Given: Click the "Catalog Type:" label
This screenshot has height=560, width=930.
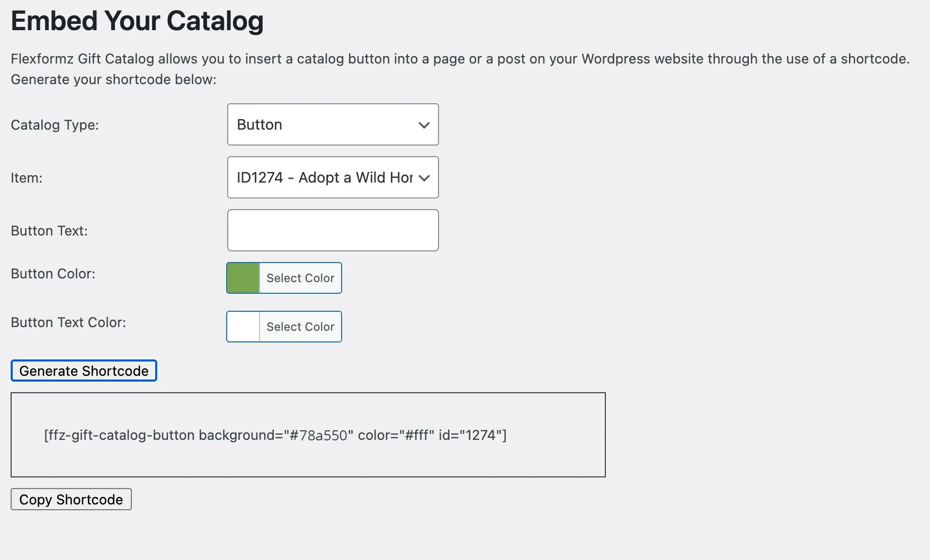Looking at the screenshot, I should click(x=55, y=125).
